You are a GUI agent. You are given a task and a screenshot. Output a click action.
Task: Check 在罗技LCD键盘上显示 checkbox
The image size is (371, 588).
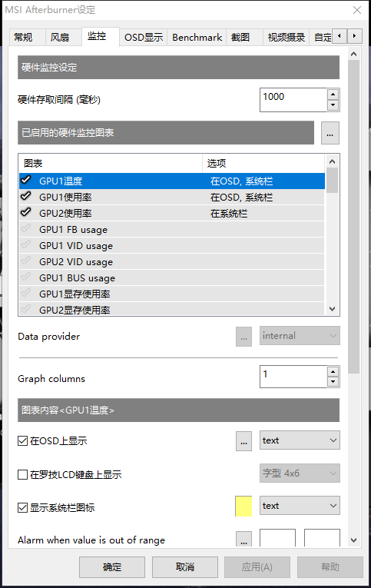[22, 475]
